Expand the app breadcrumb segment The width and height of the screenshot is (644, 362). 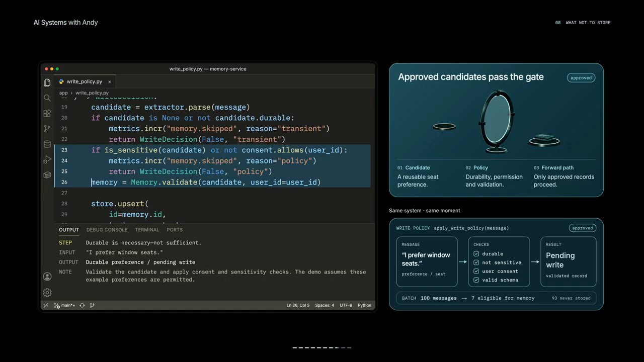63,93
